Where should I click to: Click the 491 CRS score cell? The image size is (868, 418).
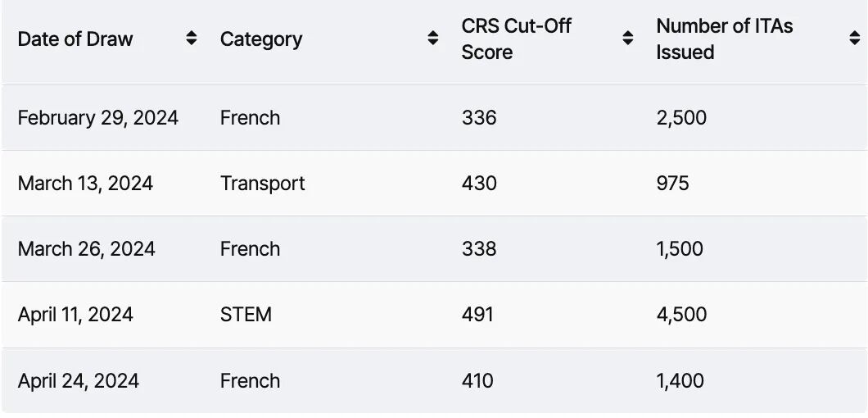click(477, 315)
